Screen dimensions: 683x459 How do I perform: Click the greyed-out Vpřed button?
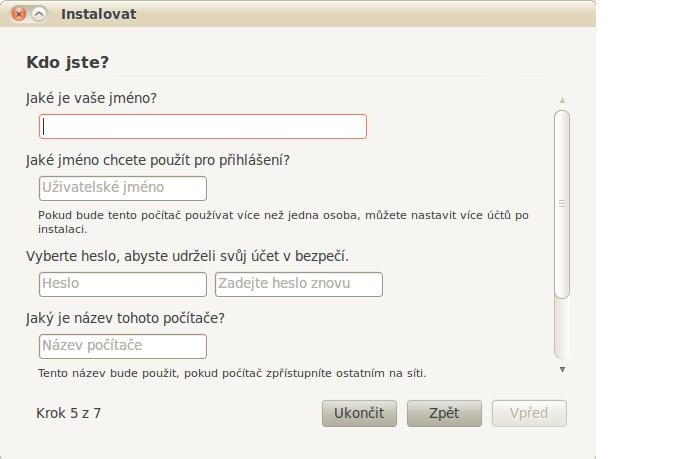click(x=529, y=413)
